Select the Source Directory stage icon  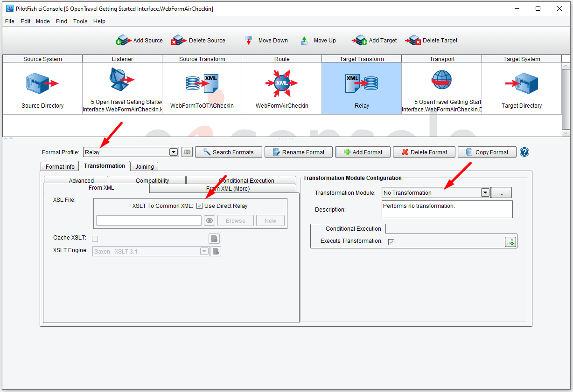(42, 83)
